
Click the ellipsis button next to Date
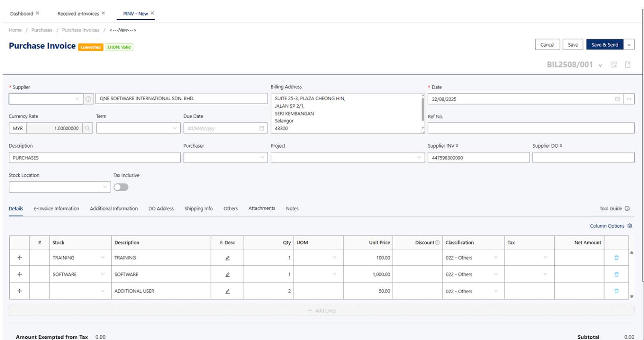click(629, 99)
